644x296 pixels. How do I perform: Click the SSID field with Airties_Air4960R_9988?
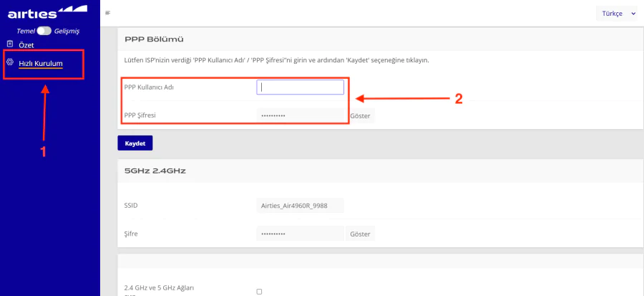300,206
